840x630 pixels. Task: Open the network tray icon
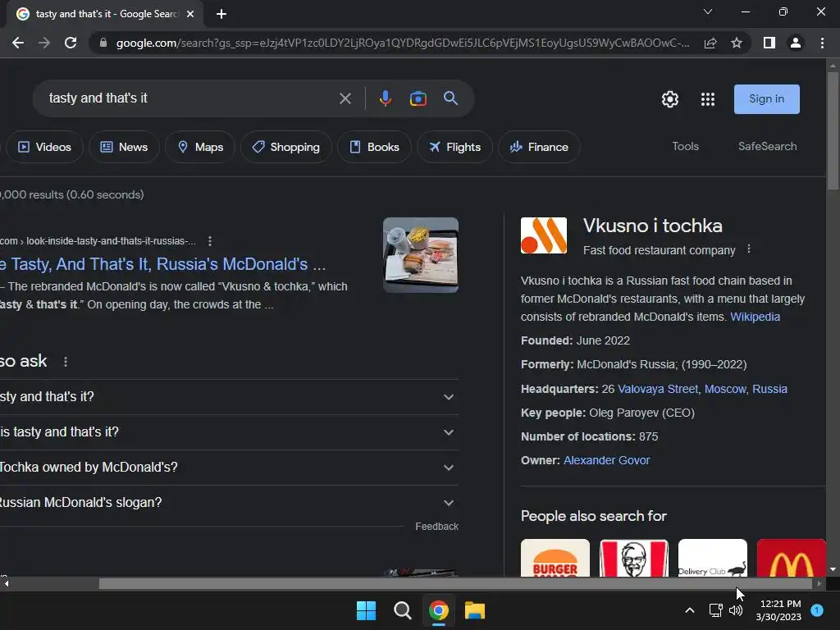[x=715, y=610]
